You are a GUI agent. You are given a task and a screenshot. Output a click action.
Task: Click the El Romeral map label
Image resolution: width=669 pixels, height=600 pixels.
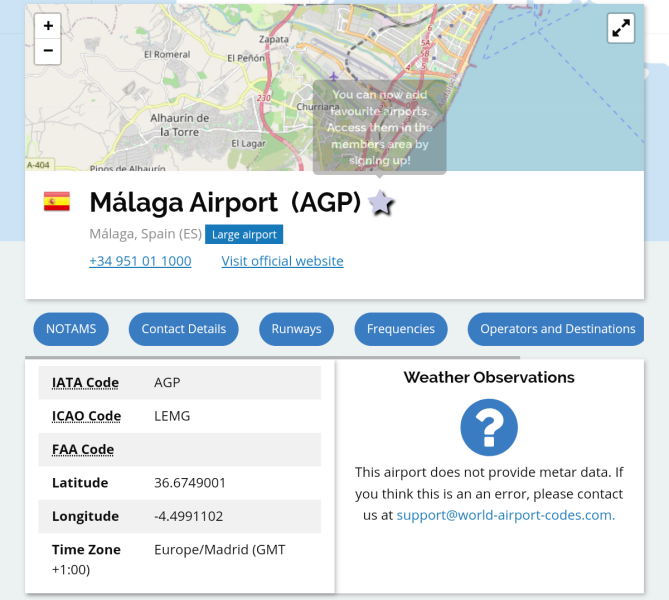click(167, 54)
